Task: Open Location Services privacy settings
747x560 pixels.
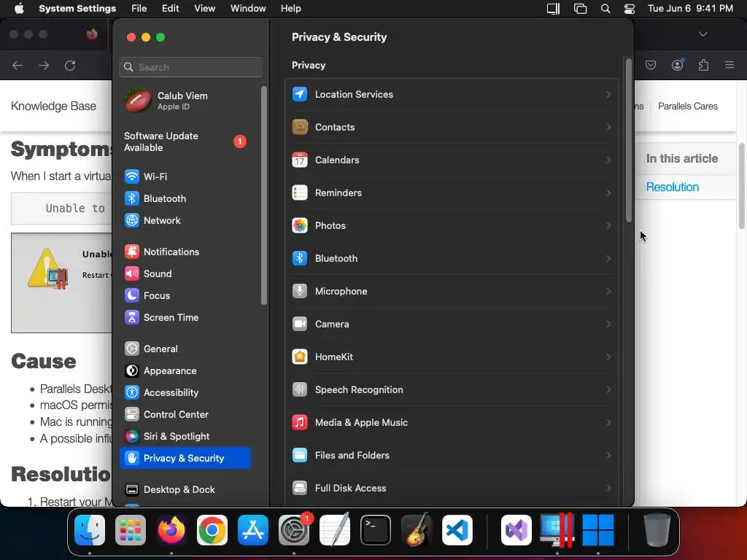Action: (x=451, y=94)
